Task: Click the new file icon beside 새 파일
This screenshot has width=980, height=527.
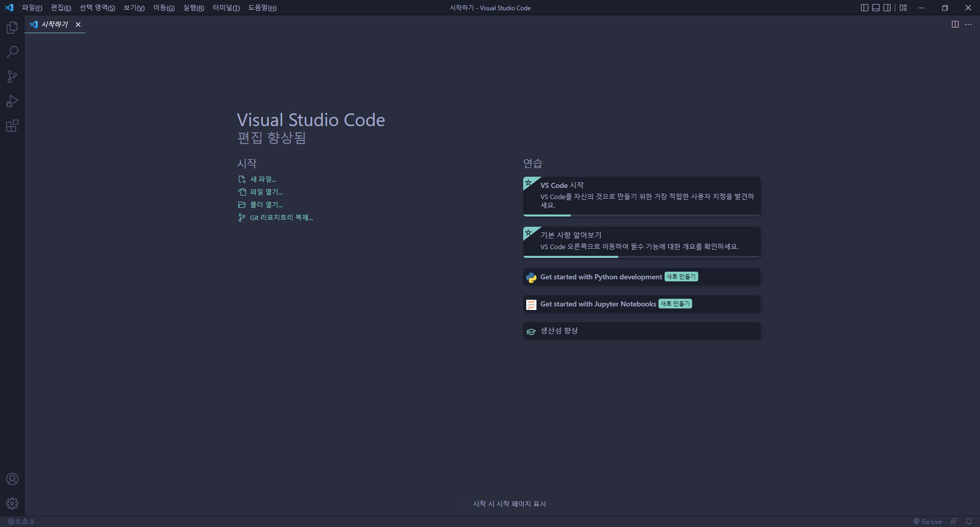Action: coord(242,179)
